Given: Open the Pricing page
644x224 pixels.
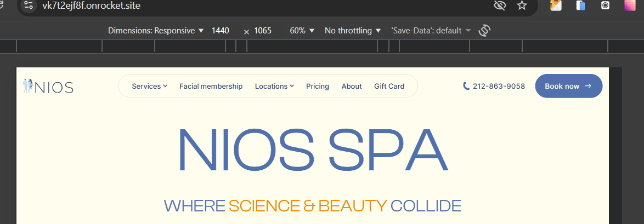Looking at the screenshot, I should 318,86.
